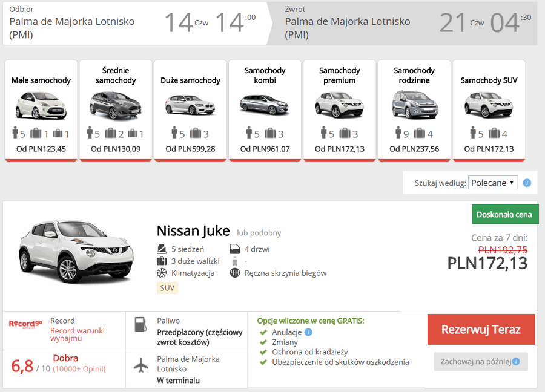Click the seat icon beside 5 siedzeń
Image resolution: width=545 pixels, height=392 pixels.
162,249
